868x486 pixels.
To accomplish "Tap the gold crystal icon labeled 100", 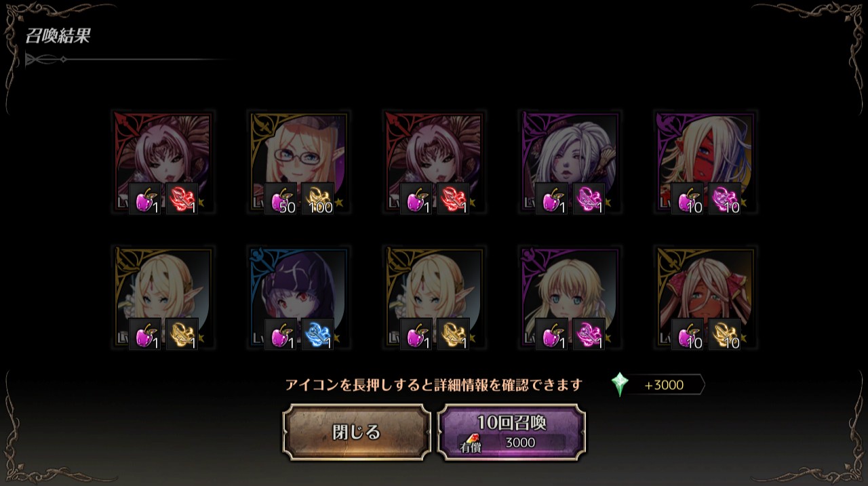I will coord(317,199).
